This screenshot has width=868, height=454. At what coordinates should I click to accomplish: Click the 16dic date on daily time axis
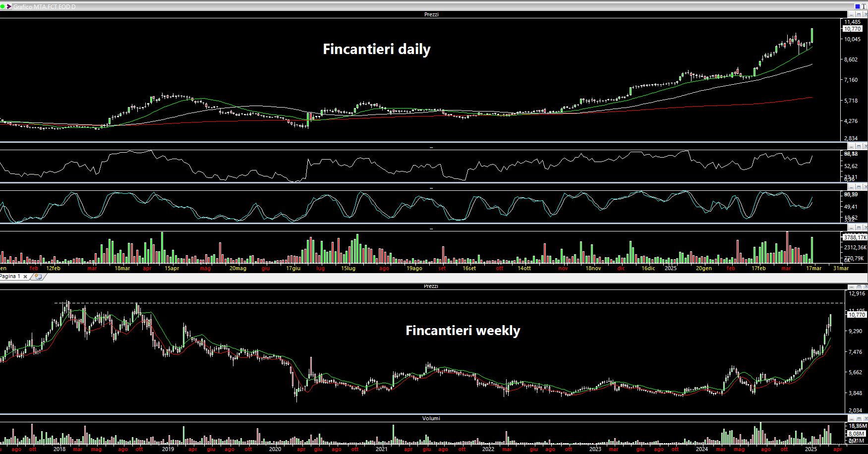point(648,268)
